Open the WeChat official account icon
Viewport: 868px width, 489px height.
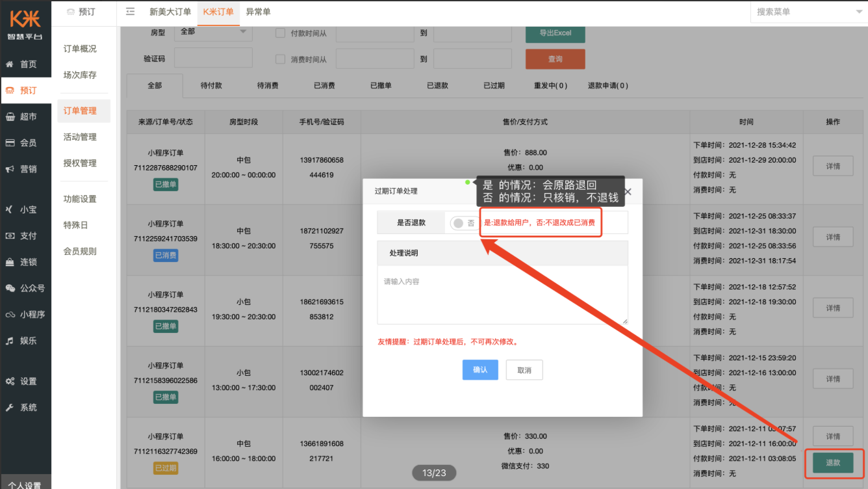pyautogui.click(x=10, y=288)
